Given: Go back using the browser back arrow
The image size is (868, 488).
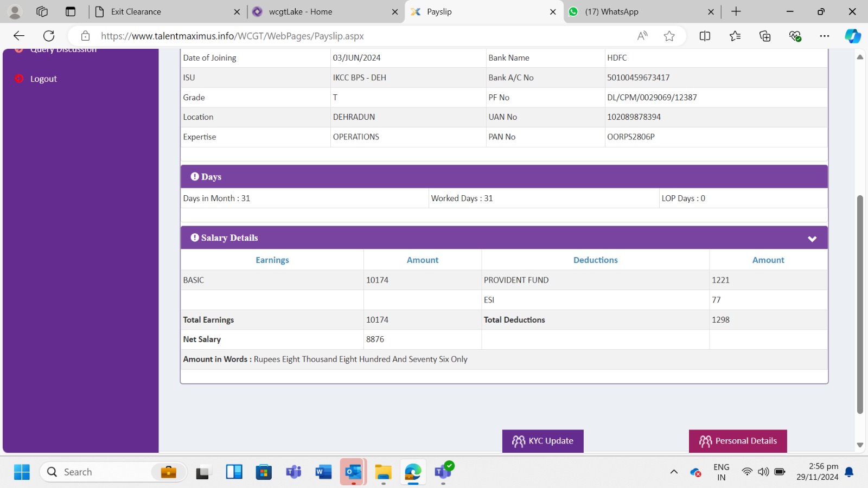Looking at the screenshot, I should click(x=19, y=36).
